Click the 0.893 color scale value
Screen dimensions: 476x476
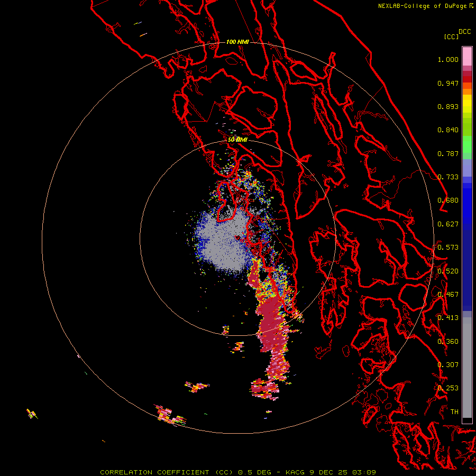pyautogui.click(x=448, y=106)
